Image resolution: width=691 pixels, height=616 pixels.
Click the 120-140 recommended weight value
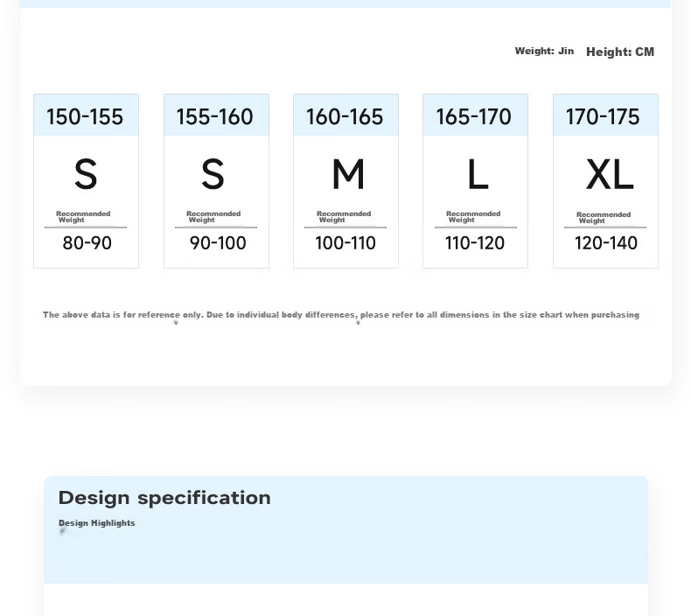coord(606,243)
